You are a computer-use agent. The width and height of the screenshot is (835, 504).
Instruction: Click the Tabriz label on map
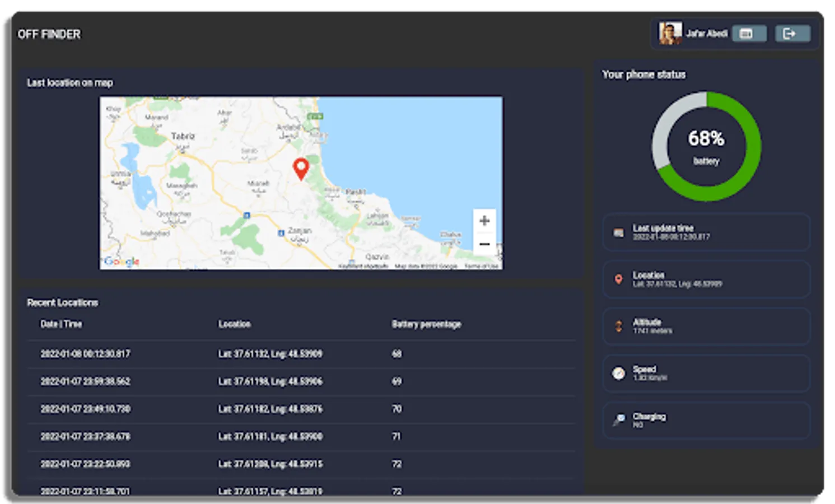click(183, 136)
